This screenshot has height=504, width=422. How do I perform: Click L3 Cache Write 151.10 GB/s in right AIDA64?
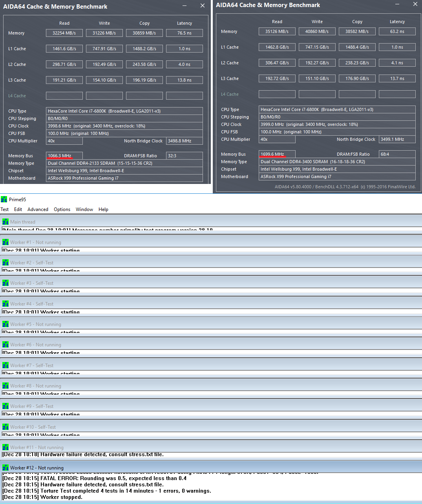[x=317, y=78]
